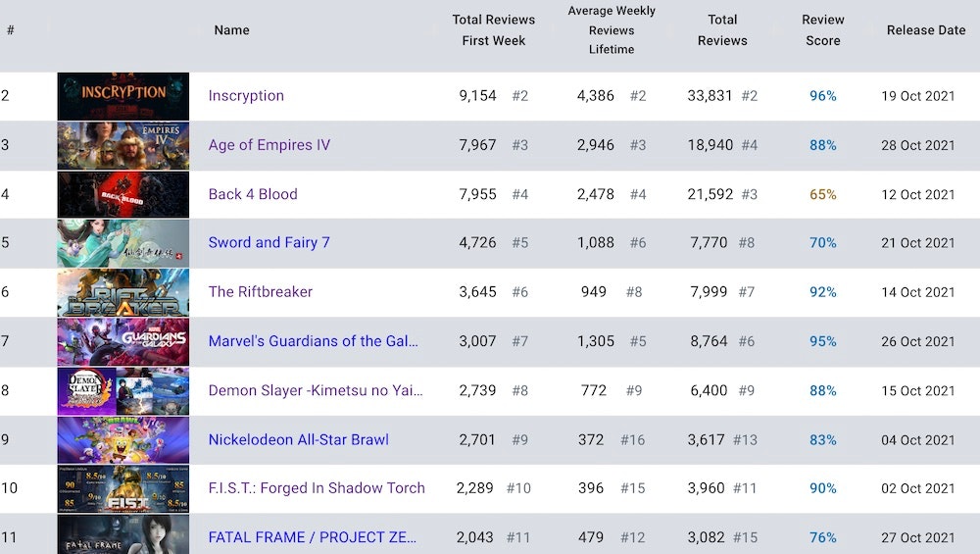Open the Back 4 Blood thumbnail
This screenshot has height=554, width=980.
coord(123,194)
